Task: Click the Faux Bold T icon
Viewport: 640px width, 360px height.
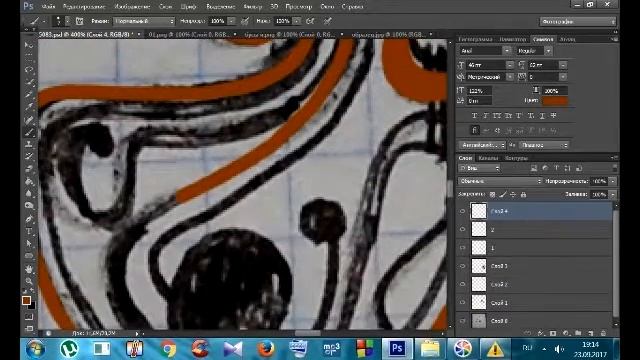Action: tap(474, 116)
